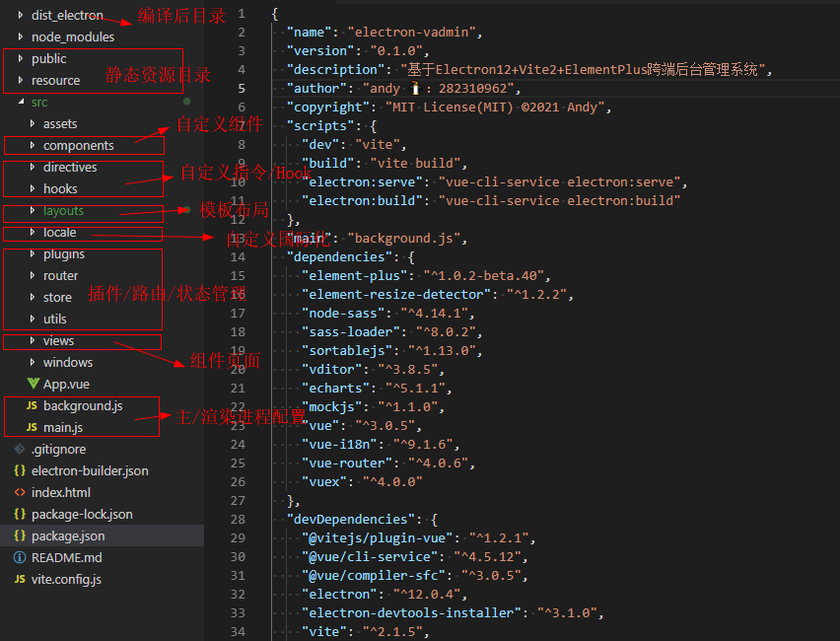Collapse the src folder chevron
Viewport: 840px width, 641px height.
coord(21,103)
